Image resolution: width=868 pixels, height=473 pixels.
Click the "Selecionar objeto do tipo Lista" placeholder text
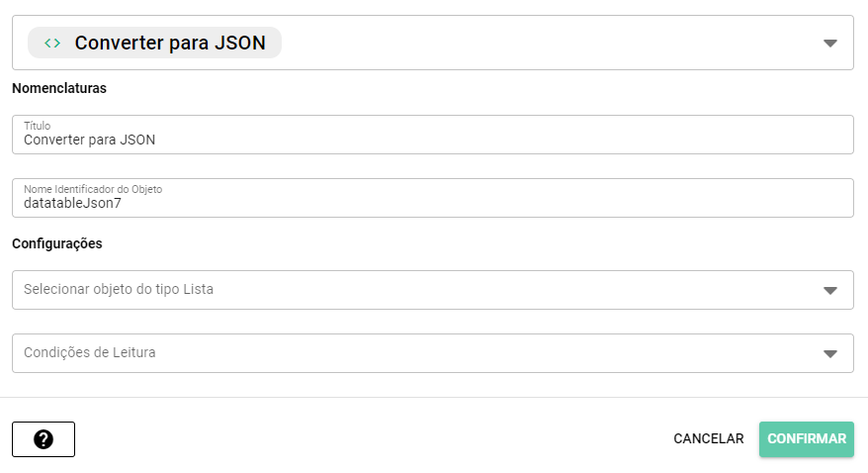(119, 290)
